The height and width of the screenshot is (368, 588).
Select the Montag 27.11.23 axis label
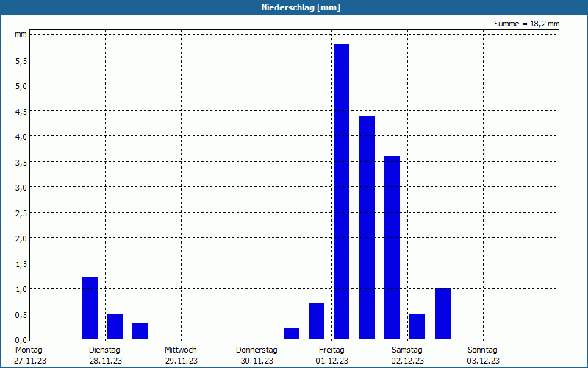tap(30, 355)
